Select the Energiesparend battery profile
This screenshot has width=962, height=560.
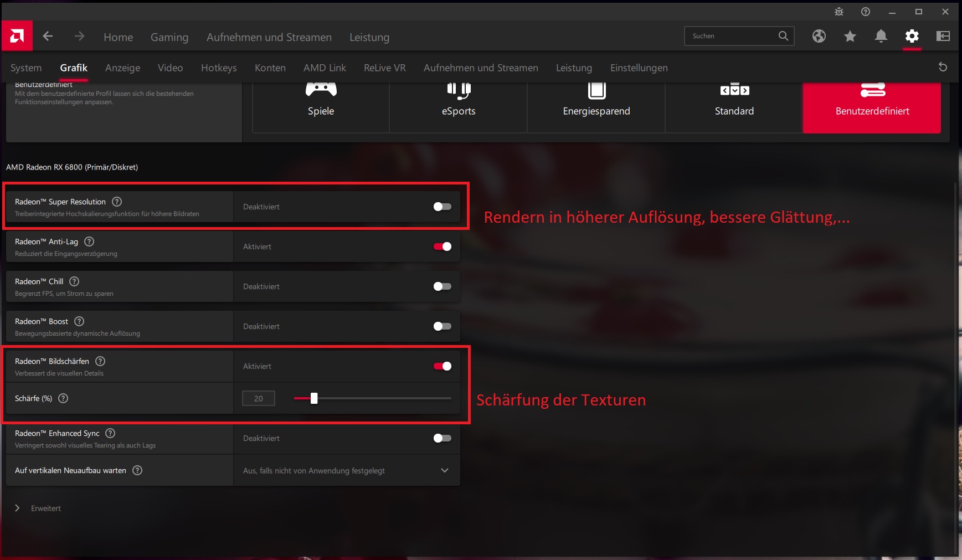tap(596, 108)
